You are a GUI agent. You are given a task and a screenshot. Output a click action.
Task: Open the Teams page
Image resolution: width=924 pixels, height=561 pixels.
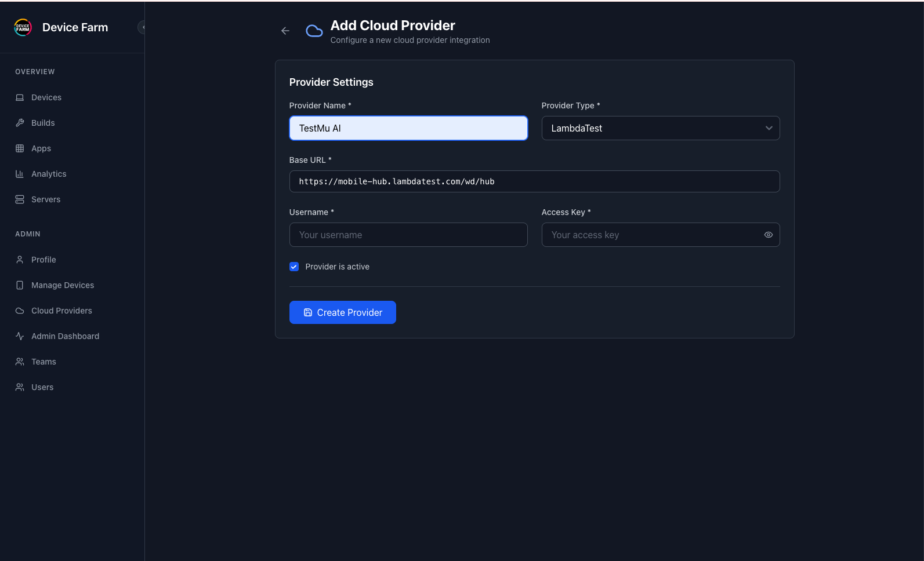click(x=44, y=362)
